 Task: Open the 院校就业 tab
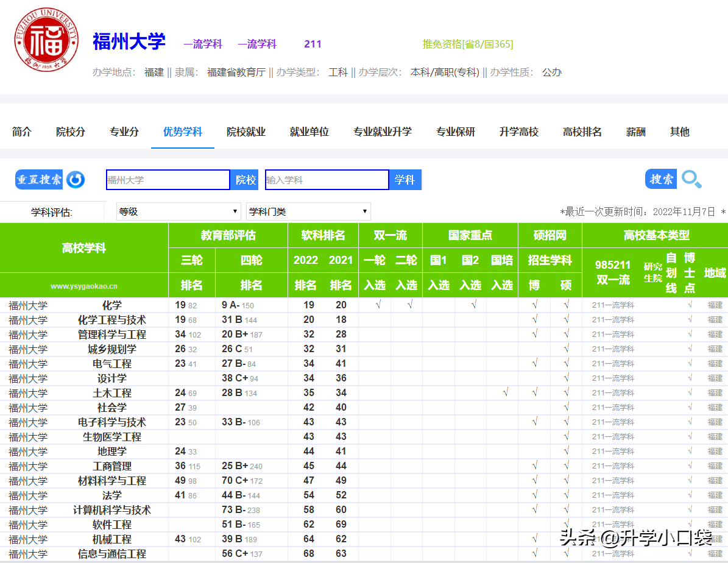(246, 132)
